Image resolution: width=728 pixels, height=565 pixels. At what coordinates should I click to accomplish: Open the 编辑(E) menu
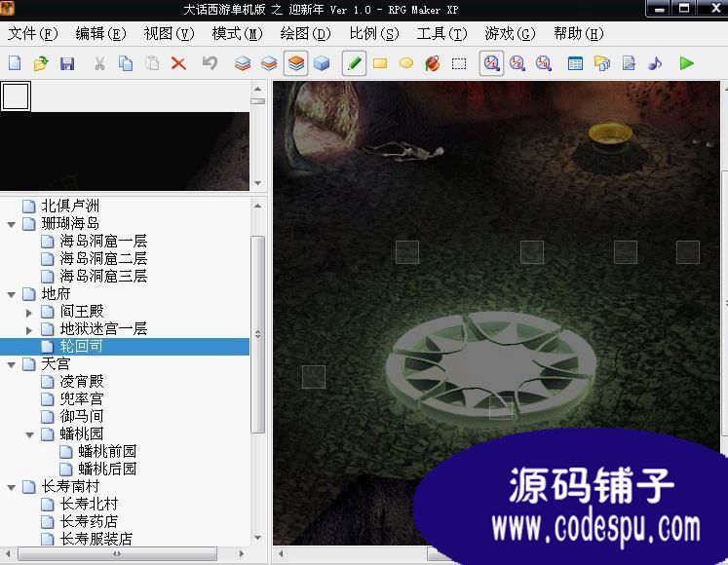100,33
